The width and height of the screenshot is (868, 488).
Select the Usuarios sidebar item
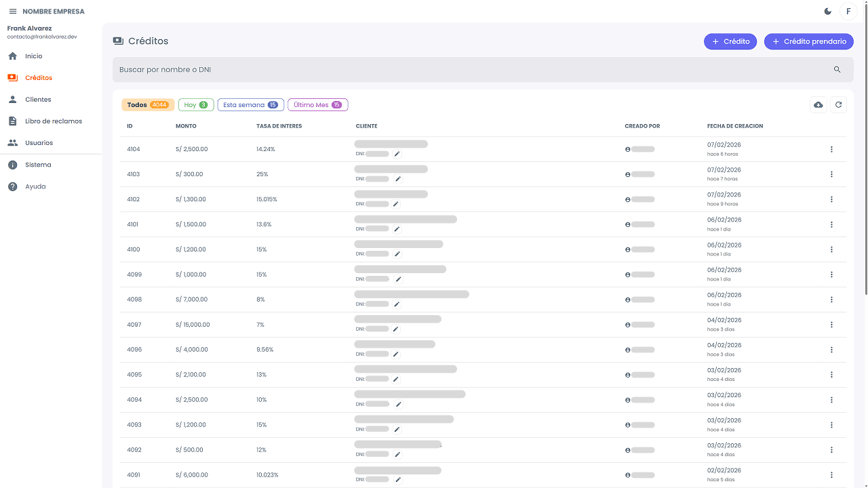click(39, 143)
